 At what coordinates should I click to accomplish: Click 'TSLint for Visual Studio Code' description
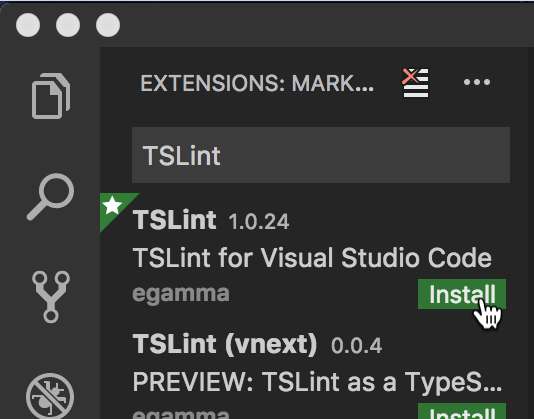point(312,258)
